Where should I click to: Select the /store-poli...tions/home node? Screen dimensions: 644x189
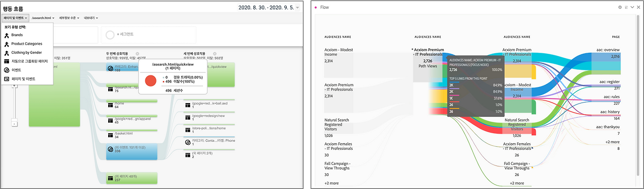point(209,129)
